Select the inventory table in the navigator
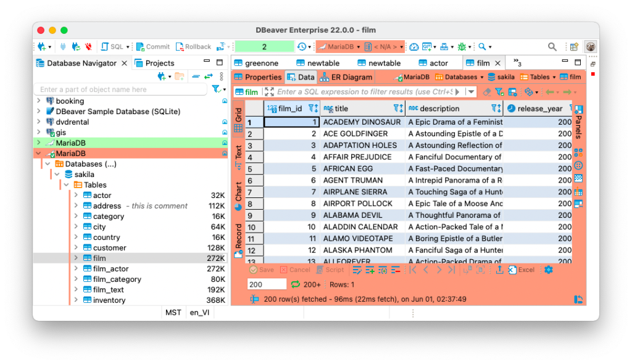The width and height of the screenshot is (632, 364). pyautogui.click(x=131, y=300)
